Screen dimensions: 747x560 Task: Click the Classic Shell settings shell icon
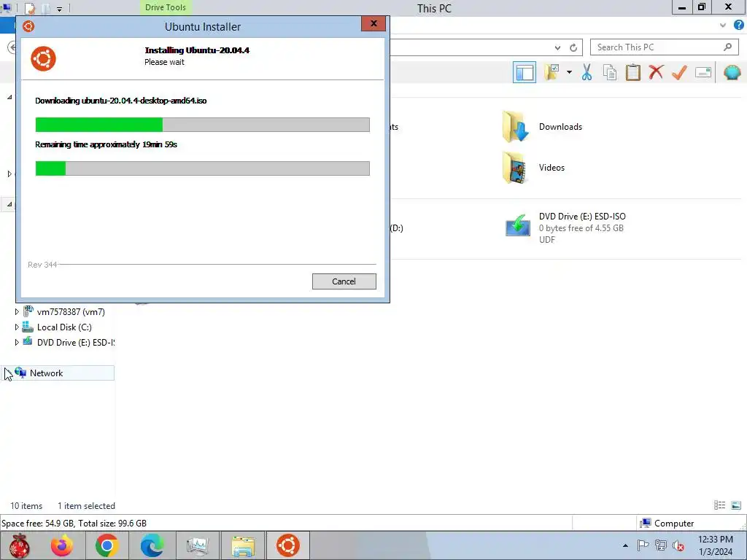pyautogui.click(x=732, y=72)
